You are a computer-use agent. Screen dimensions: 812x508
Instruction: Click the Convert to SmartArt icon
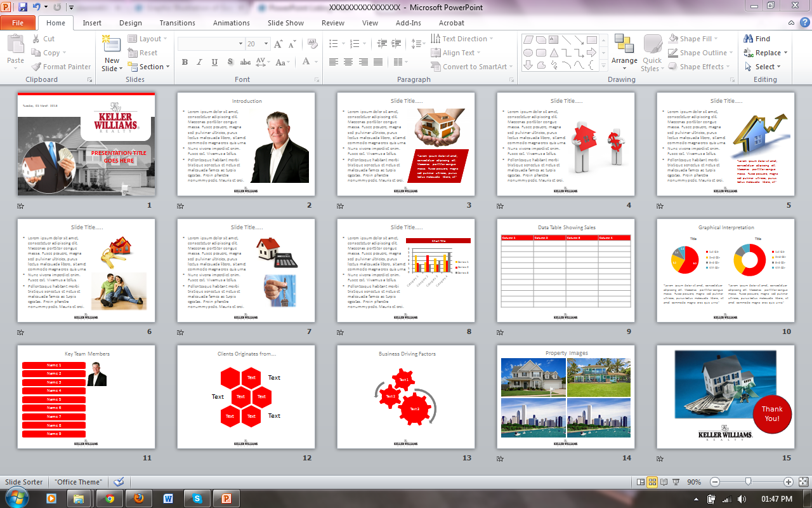[x=436, y=67]
